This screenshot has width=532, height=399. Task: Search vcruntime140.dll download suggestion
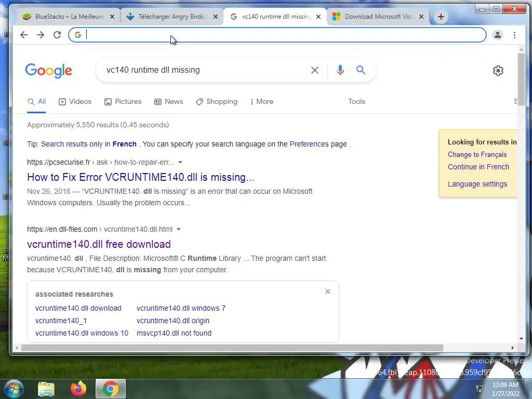tap(78, 308)
